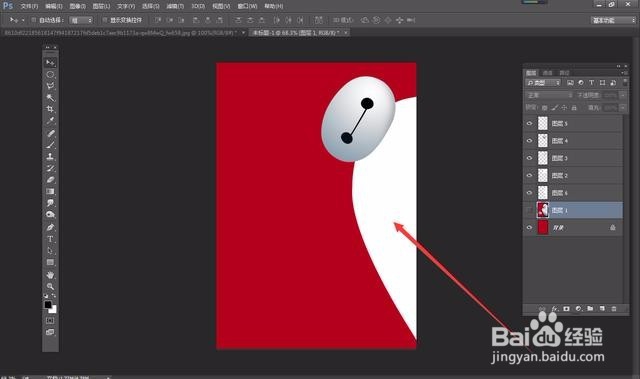Screen dimensions: 640x379
Task: Change screen mode from toolbox bottom
Action: tap(50, 332)
